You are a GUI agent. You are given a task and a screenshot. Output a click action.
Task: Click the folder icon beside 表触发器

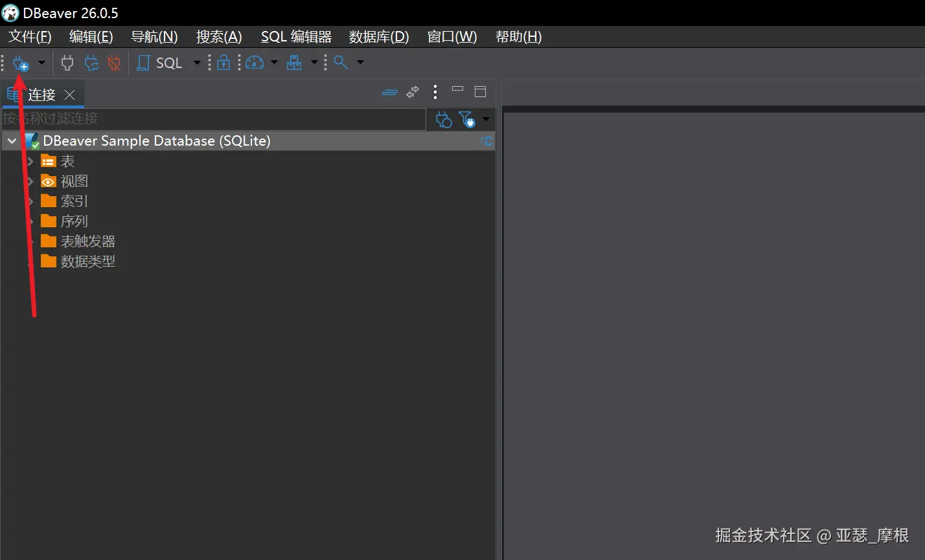point(49,241)
